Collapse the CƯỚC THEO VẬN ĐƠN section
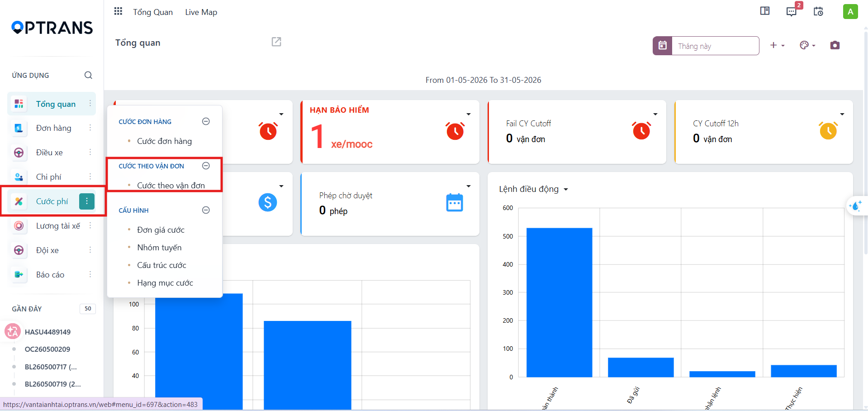 [x=206, y=166]
